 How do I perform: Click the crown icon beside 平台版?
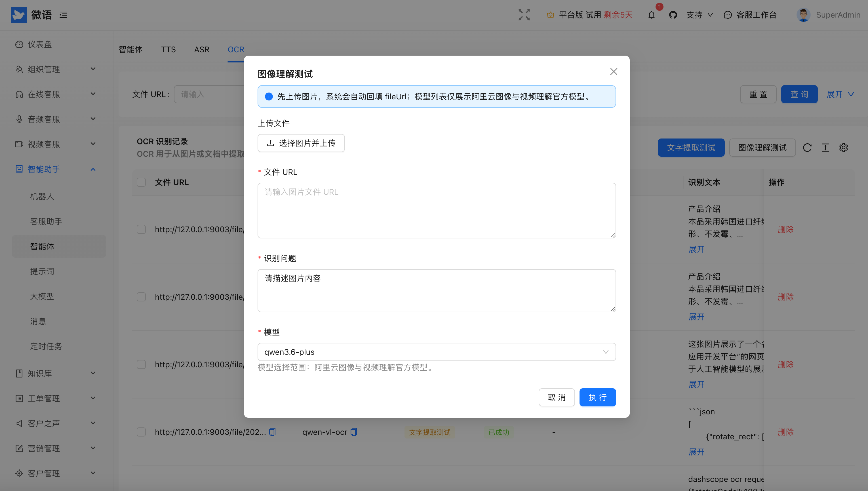(x=550, y=15)
